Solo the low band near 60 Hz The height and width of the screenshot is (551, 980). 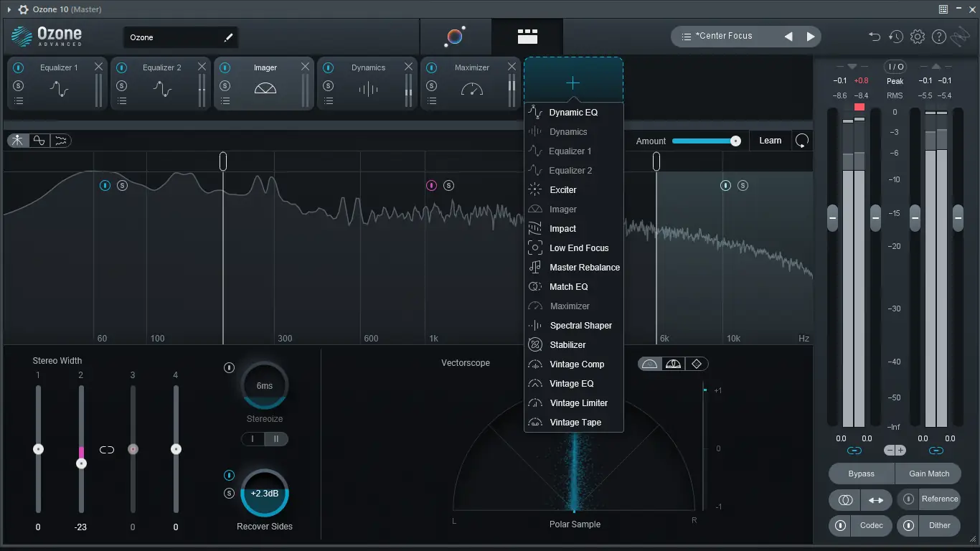(x=122, y=186)
